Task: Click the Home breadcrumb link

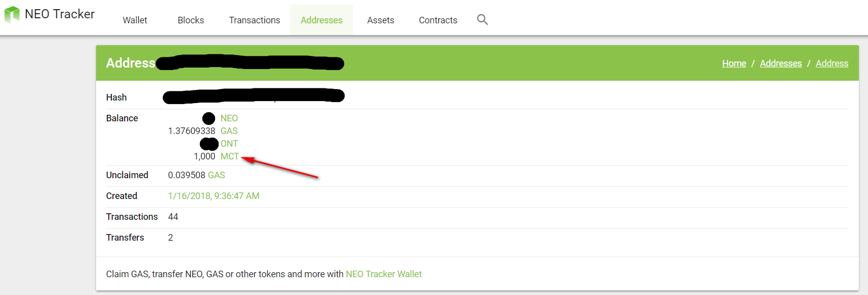Action: (x=734, y=63)
